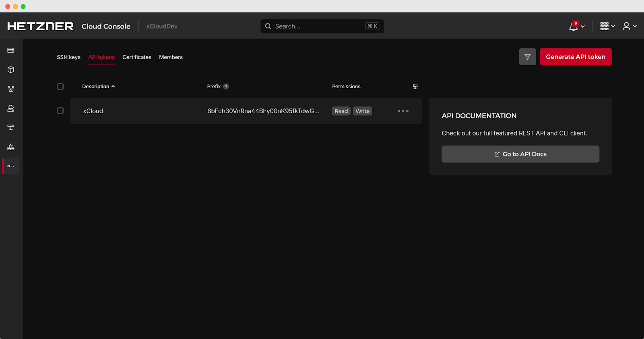
Task: Open the xCloud token actions menu
Action: coord(403,111)
